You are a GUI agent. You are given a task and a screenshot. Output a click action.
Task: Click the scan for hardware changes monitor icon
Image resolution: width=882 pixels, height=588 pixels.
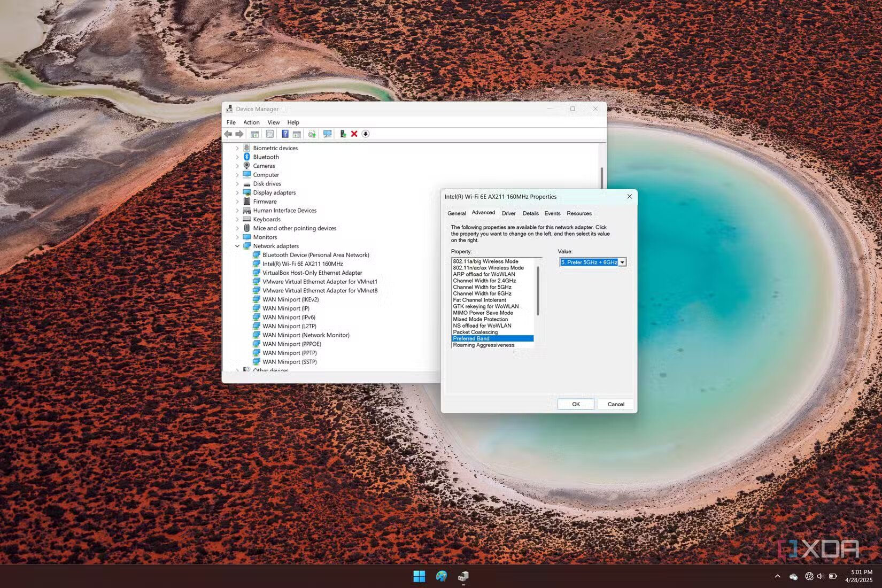tap(327, 134)
